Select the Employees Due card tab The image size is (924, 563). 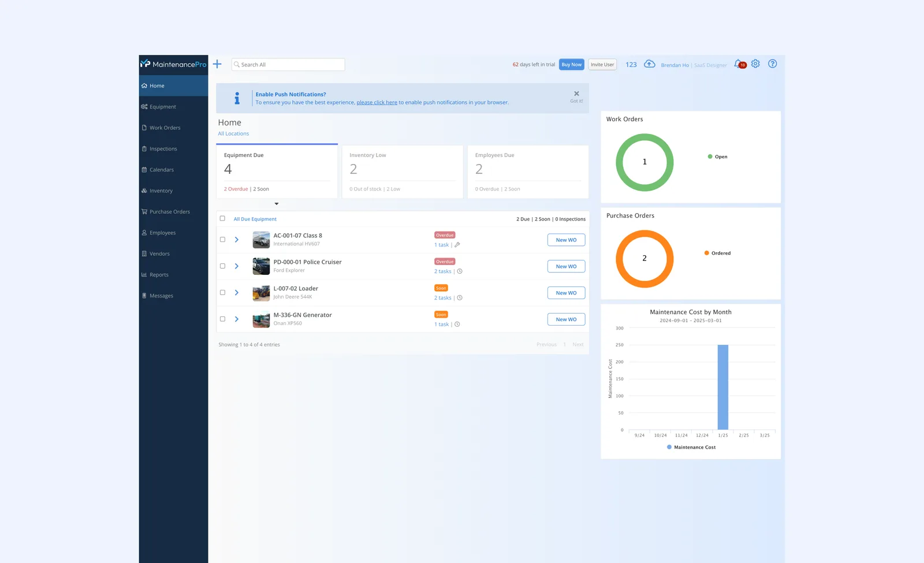pos(528,171)
